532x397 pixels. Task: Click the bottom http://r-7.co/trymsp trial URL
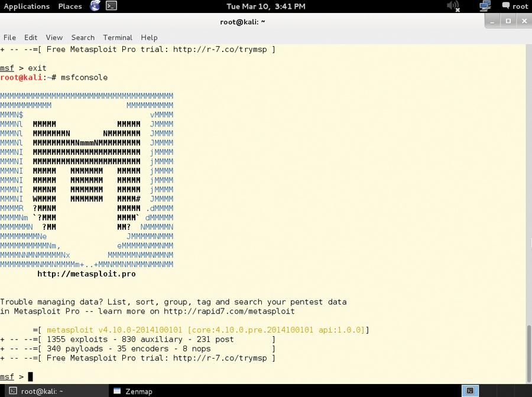220,358
